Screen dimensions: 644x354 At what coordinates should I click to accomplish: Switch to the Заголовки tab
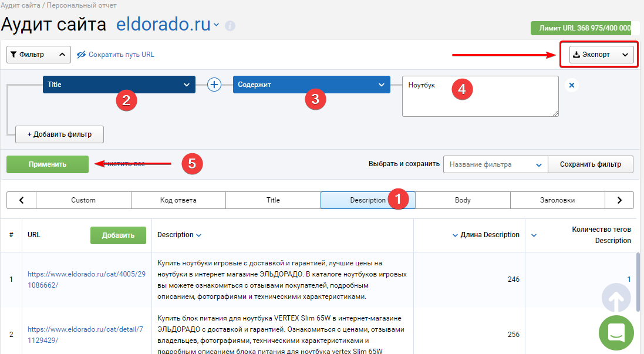coord(557,200)
